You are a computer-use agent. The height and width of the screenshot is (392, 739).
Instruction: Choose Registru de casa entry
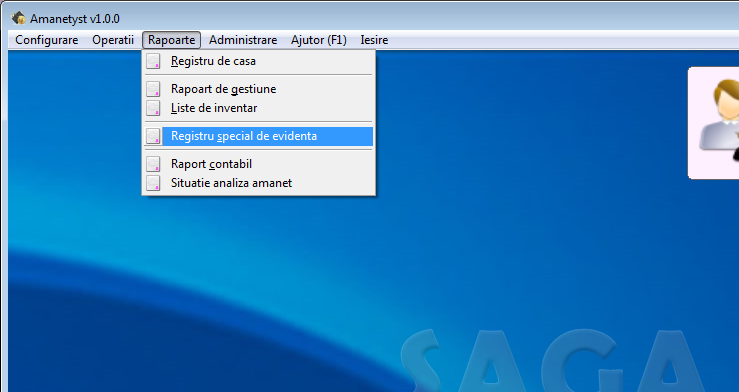259,61
